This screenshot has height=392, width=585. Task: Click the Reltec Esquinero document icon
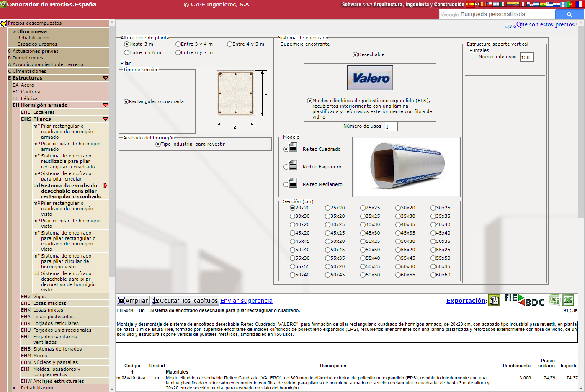point(294,165)
